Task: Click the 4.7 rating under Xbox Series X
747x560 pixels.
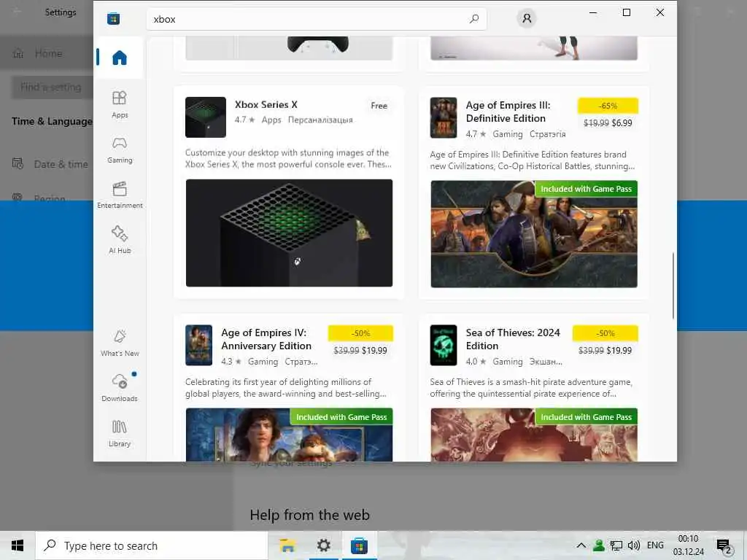Action: 245,120
